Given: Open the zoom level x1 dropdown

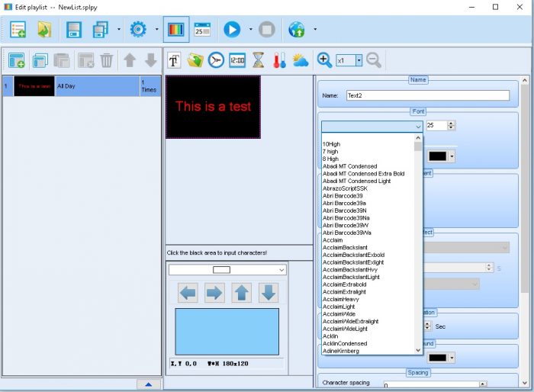Looking at the screenshot, I should (359, 60).
